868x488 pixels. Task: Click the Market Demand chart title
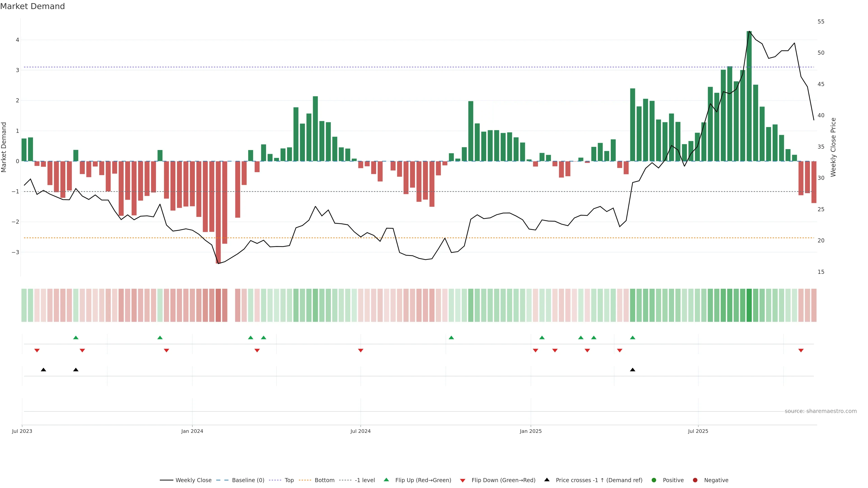pos(32,6)
